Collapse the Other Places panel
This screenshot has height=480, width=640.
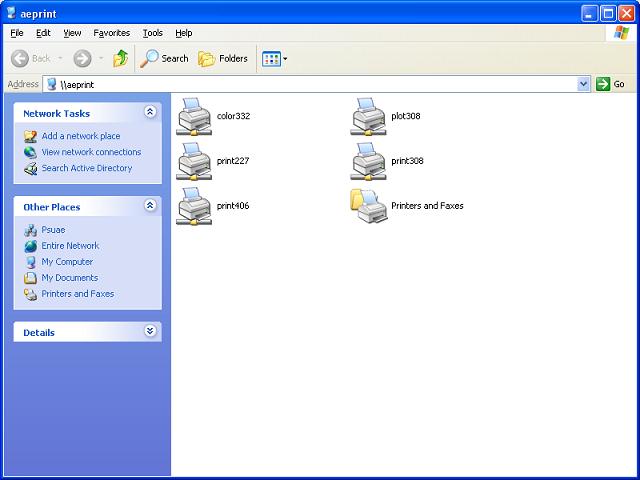pyautogui.click(x=150, y=205)
